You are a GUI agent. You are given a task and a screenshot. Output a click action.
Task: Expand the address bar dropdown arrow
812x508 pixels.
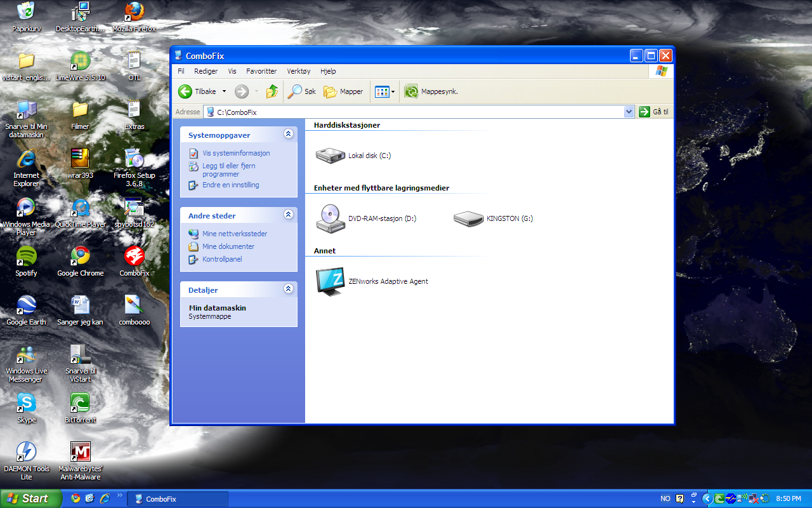[x=629, y=112]
